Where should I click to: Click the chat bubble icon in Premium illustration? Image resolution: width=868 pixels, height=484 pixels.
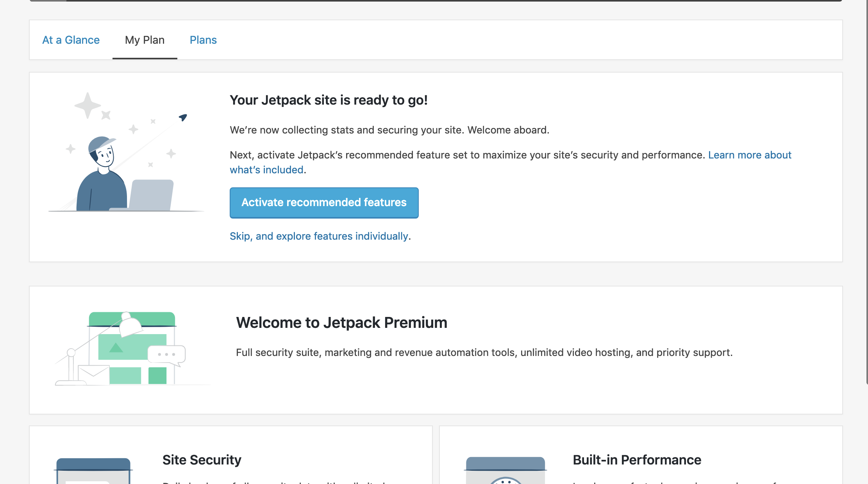(x=167, y=354)
